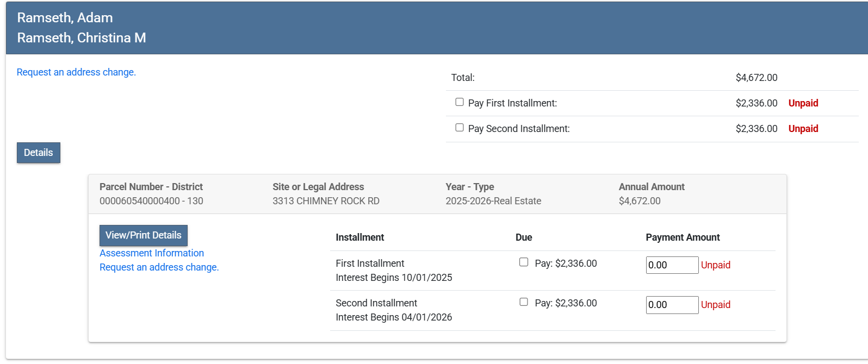868x364 pixels.
Task: Check the Pay First Installment box in summary
Action: pos(460,102)
